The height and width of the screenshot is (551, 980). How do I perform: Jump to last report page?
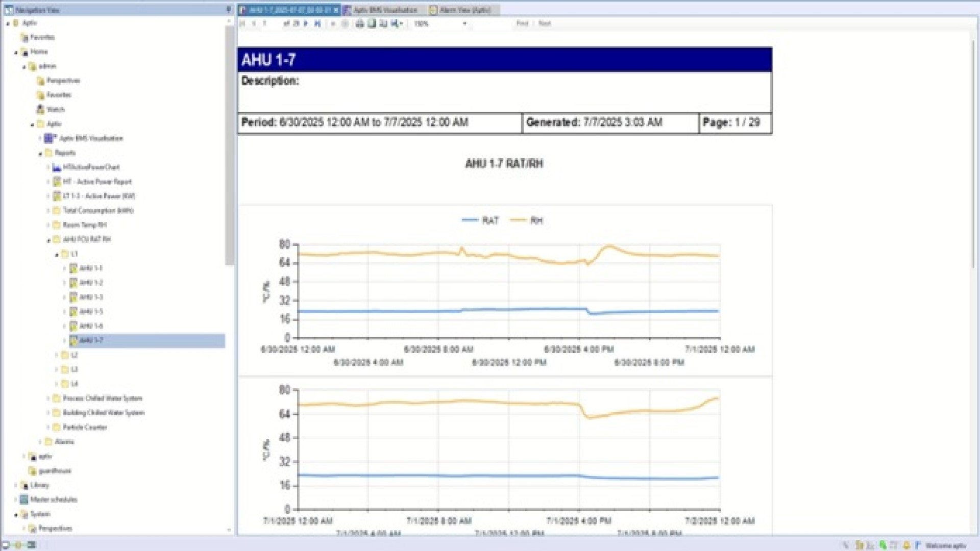tap(317, 23)
